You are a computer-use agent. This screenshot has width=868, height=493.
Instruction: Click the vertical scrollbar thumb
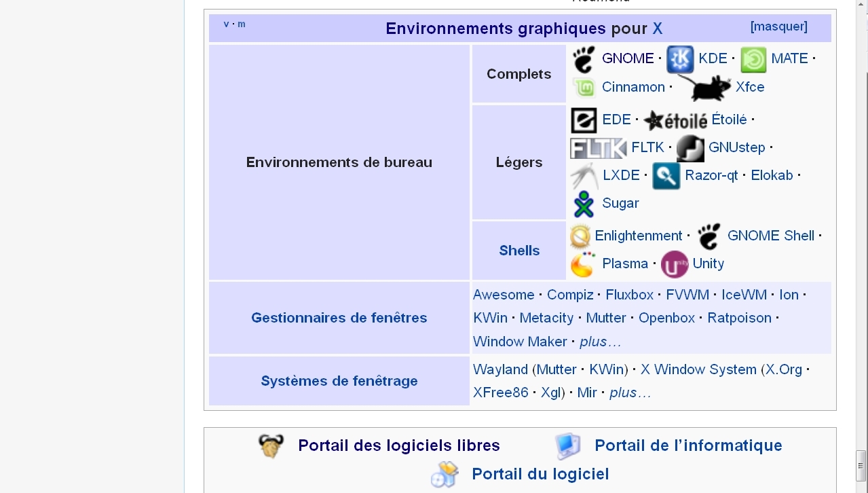tap(861, 466)
